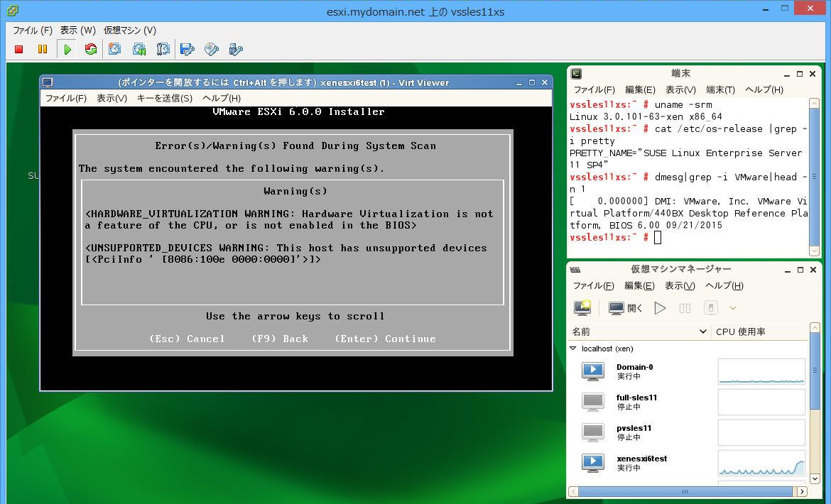Click the yellow suspend VM icon

(x=43, y=49)
